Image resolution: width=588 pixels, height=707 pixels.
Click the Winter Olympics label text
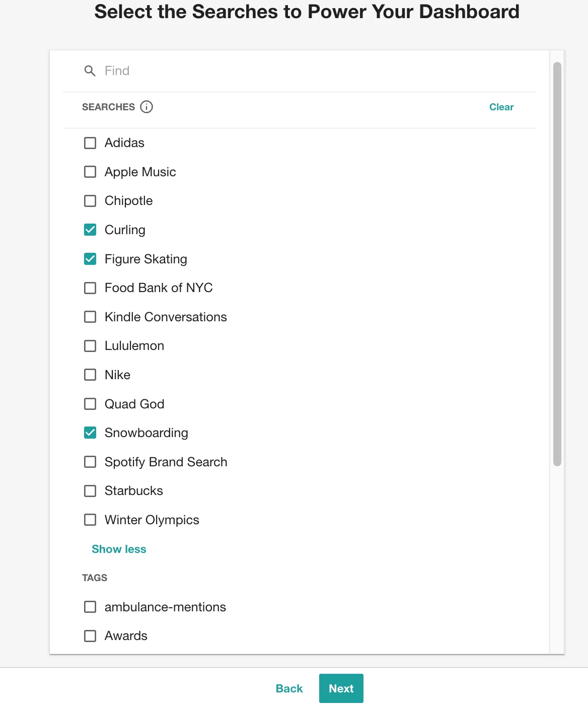152,520
